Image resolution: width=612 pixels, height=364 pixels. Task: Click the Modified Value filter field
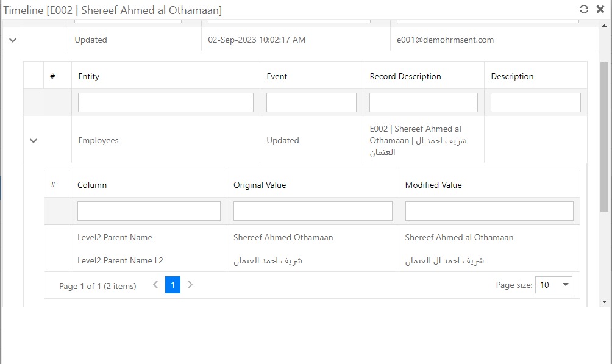pos(488,210)
